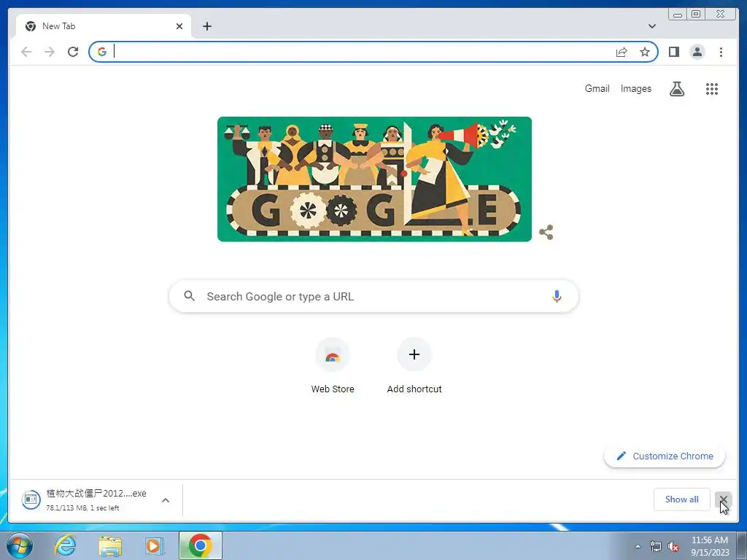Open Search Labs flask icon

(x=677, y=88)
